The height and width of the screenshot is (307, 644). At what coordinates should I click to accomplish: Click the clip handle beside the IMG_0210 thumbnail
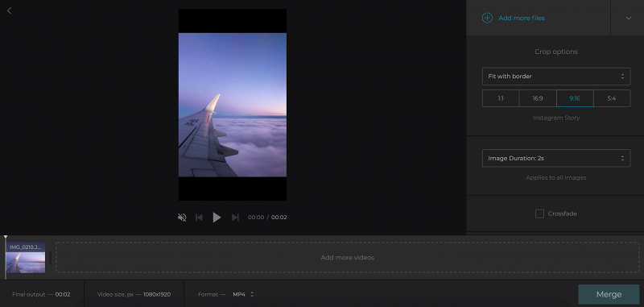click(50, 258)
